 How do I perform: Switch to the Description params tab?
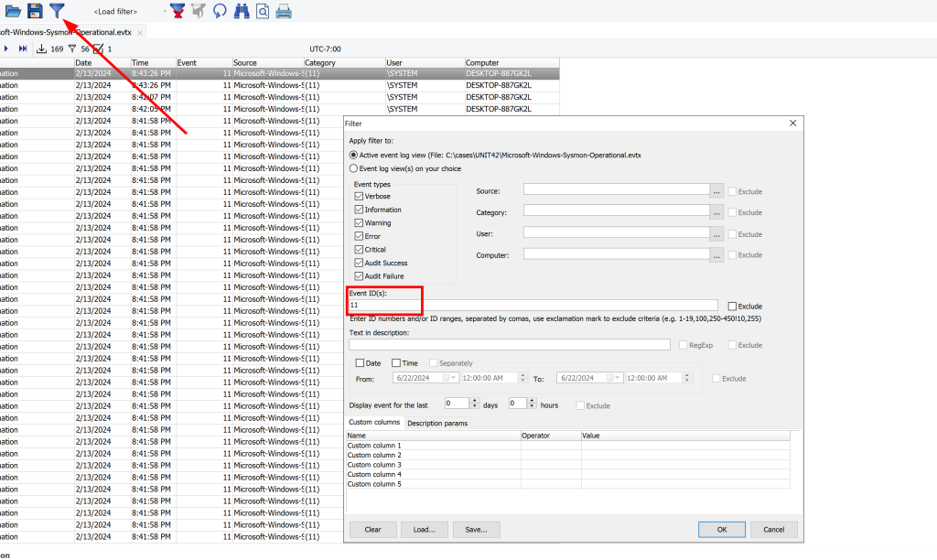tap(437, 423)
